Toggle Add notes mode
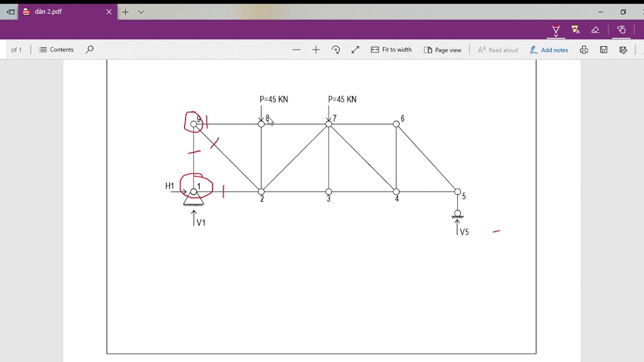 click(x=549, y=50)
